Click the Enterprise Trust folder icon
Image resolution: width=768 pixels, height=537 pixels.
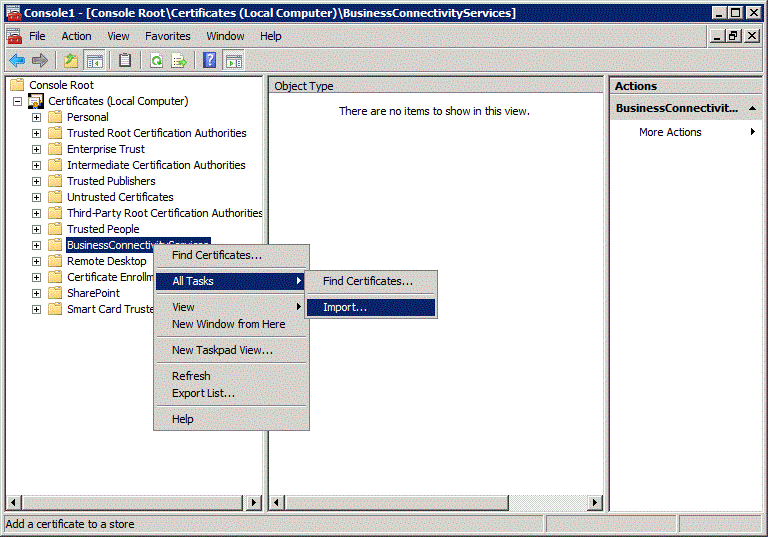[55, 149]
